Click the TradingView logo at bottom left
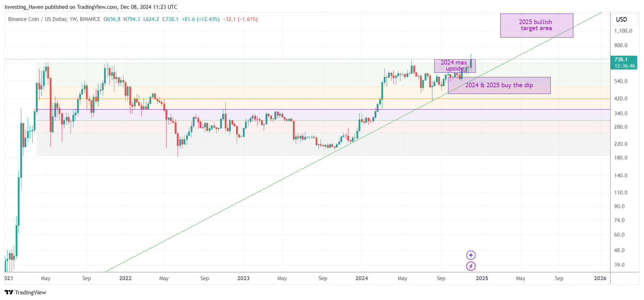Image resolution: width=644 pixels, height=300 pixels. click(x=25, y=292)
